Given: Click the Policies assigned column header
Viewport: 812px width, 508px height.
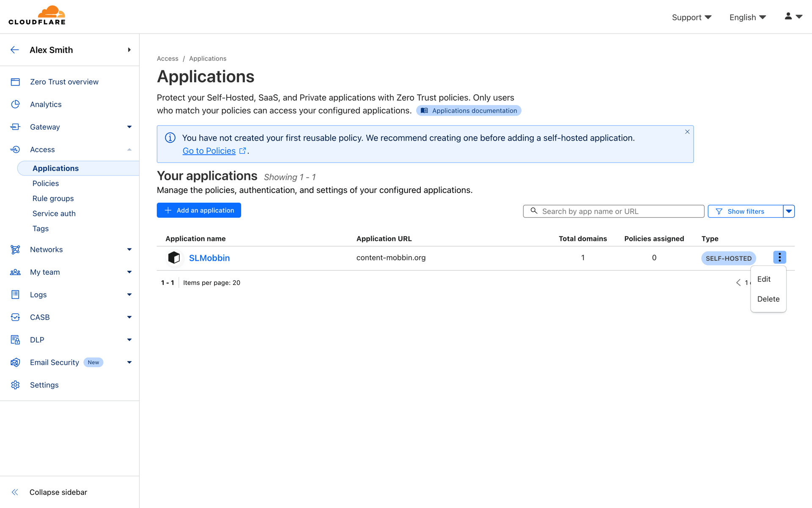Looking at the screenshot, I should 654,239.
